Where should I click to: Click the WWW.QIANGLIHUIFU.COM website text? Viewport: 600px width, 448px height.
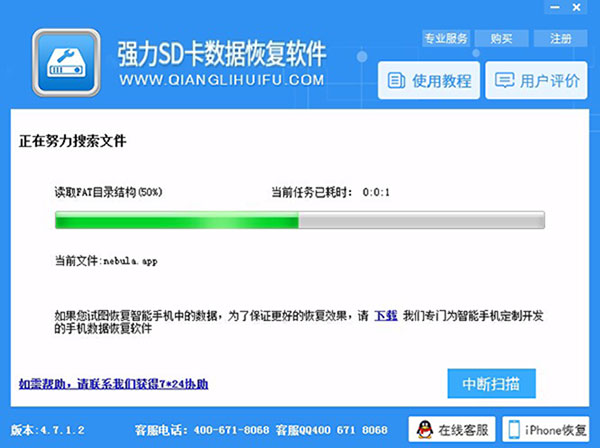click(222, 80)
